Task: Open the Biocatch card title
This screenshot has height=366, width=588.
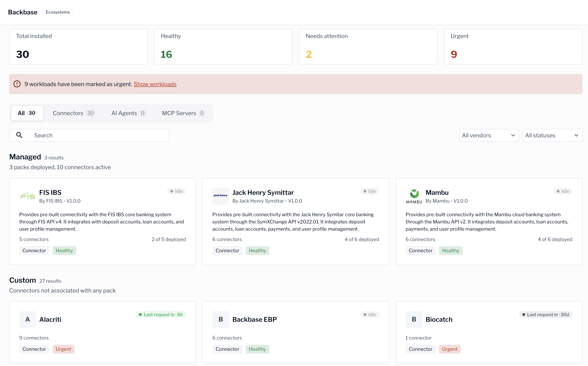Action: pos(439,319)
